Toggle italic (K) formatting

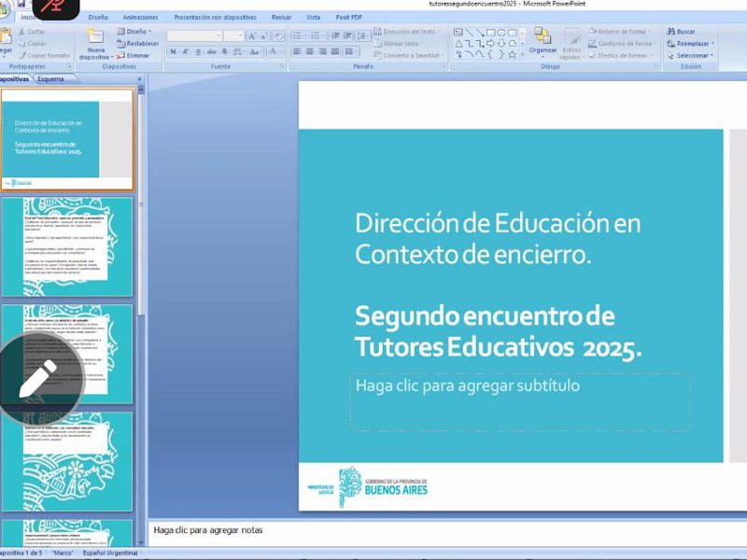tap(186, 51)
